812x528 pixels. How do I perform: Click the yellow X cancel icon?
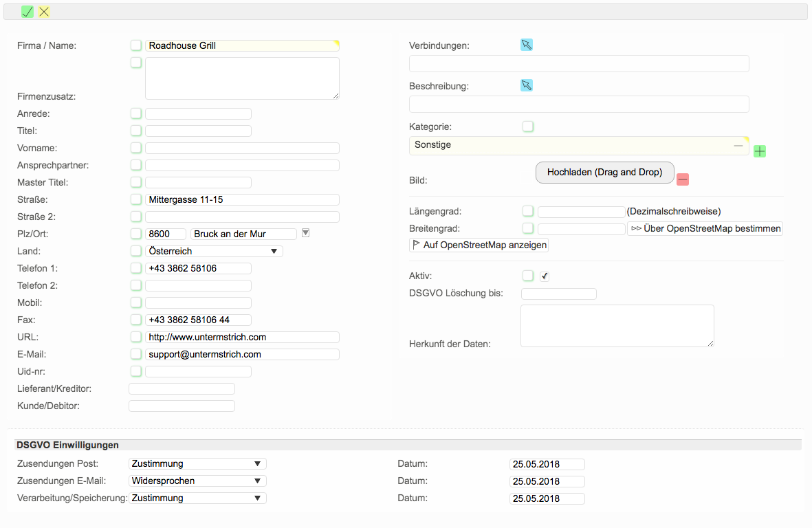[x=44, y=12]
